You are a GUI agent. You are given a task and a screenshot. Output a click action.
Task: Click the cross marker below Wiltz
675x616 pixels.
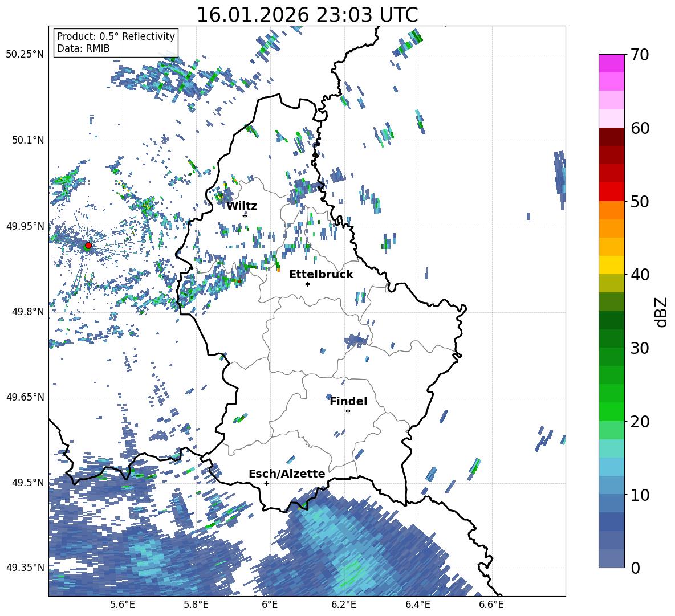pos(245,215)
